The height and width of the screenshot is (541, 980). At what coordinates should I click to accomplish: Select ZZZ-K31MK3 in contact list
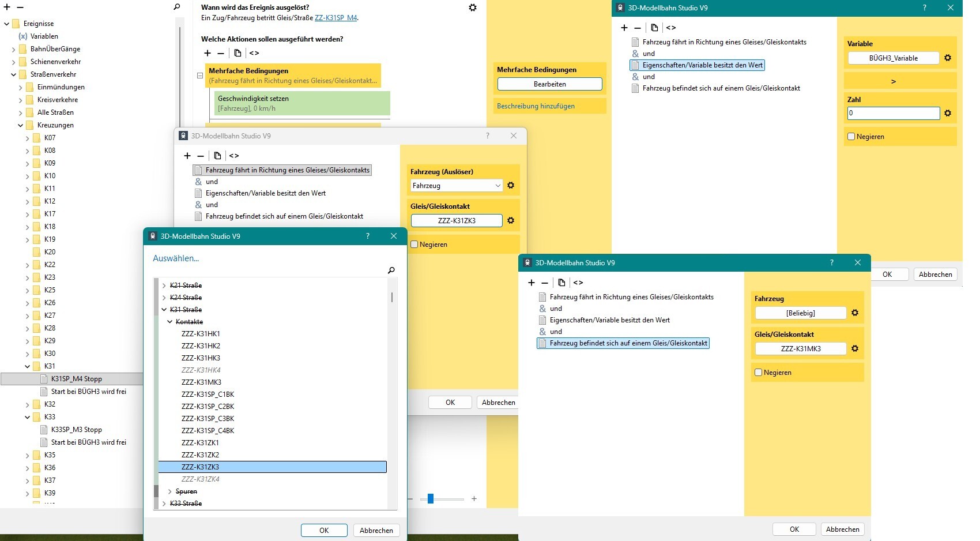click(201, 382)
